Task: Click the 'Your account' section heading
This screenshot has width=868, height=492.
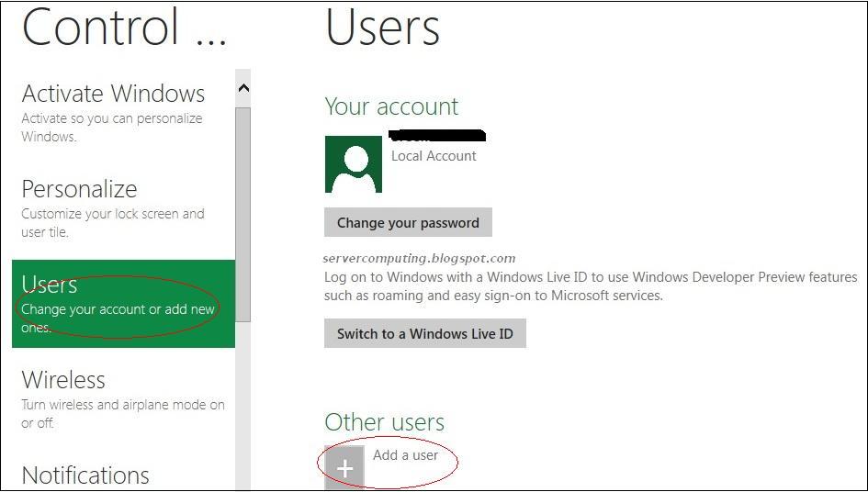Action: 391,106
